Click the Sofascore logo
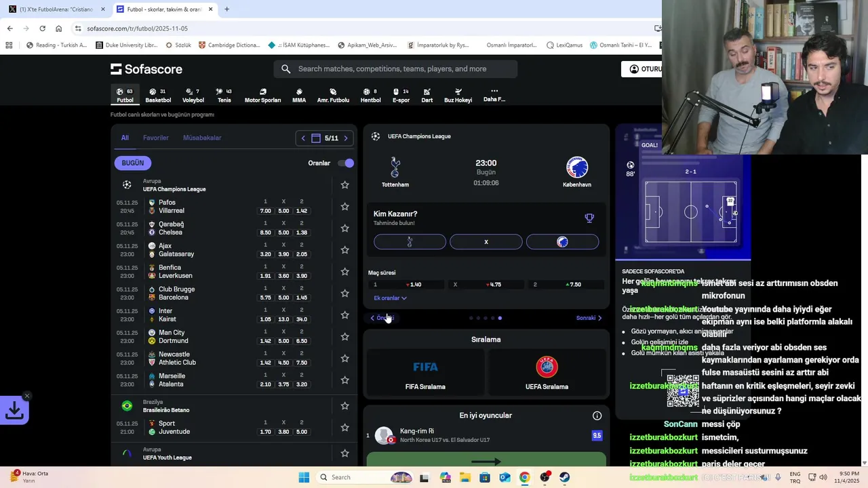The height and width of the screenshot is (488, 868). [x=146, y=69]
